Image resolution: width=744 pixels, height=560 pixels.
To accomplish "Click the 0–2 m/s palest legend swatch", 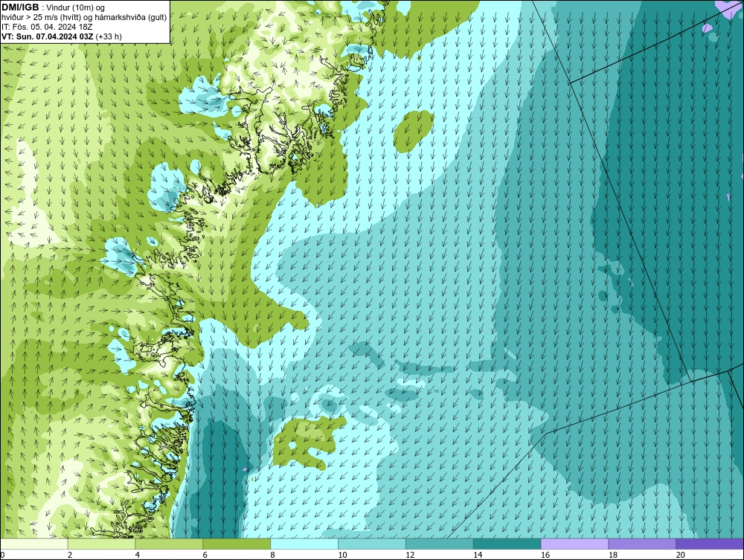I will click(x=34, y=544).
